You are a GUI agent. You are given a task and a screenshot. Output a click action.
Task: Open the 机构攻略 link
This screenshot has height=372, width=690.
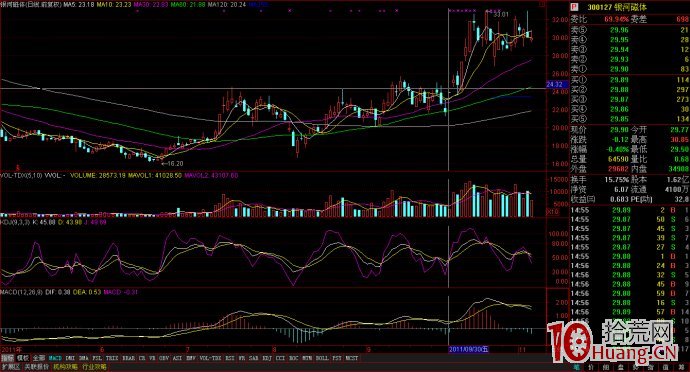[65, 366]
